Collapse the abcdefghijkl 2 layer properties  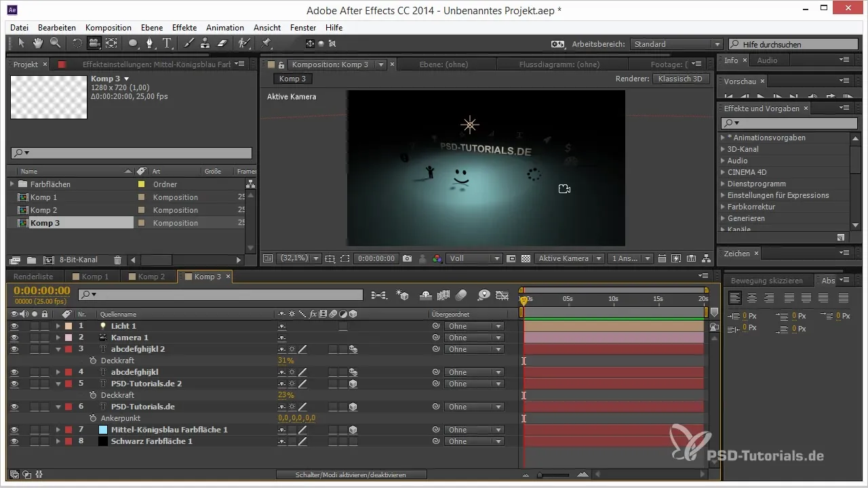tap(58, 349)
